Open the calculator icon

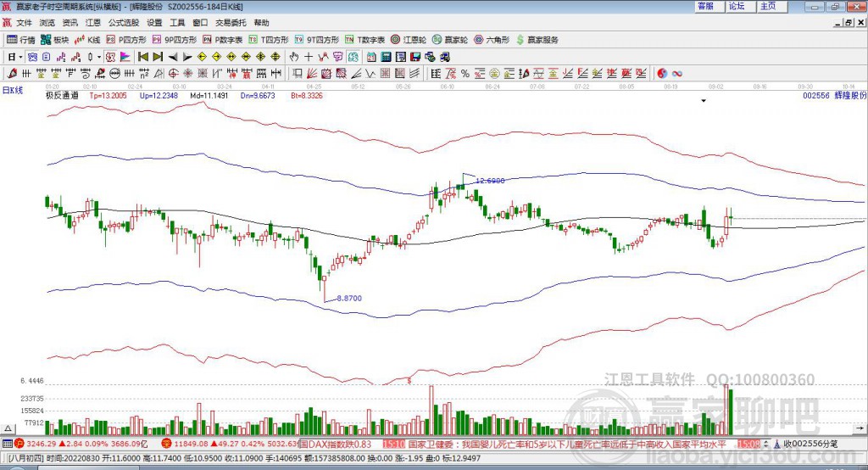click(x=386, y=57)
